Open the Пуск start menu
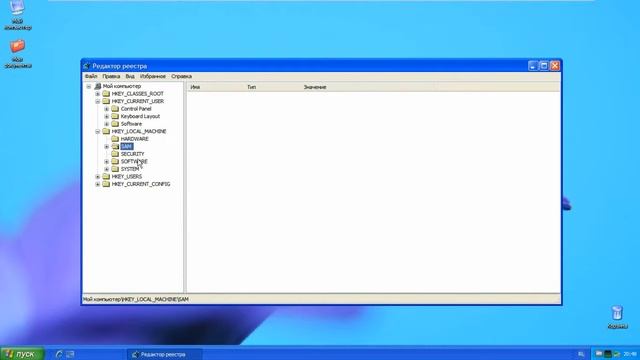 click(x=22, y=354)
